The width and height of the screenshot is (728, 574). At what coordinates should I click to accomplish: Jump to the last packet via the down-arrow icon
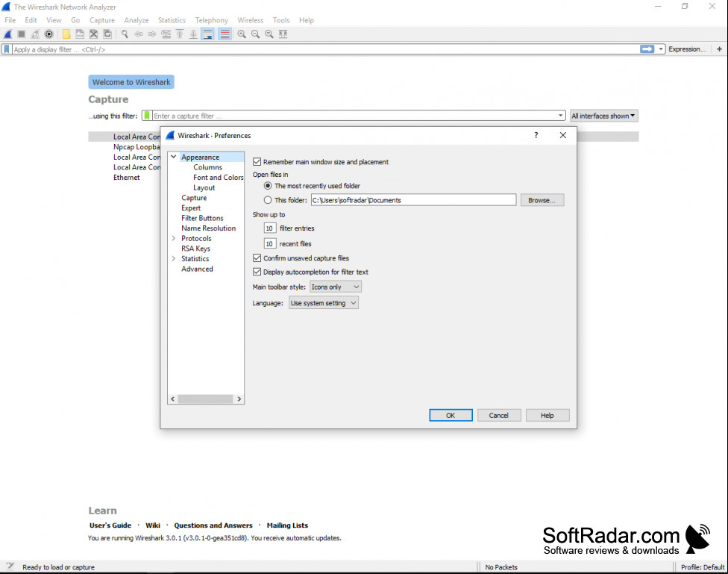pos(193,34)
